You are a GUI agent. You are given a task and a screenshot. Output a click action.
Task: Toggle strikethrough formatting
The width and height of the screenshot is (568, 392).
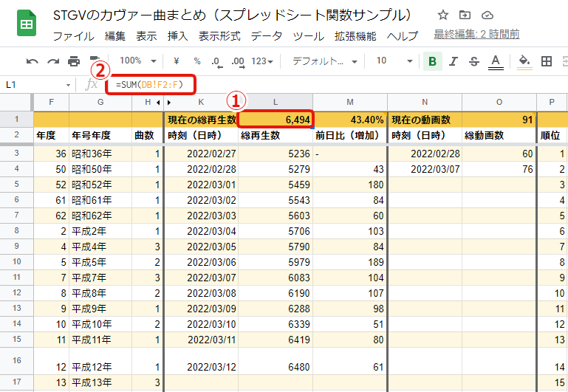coord(473,61)
